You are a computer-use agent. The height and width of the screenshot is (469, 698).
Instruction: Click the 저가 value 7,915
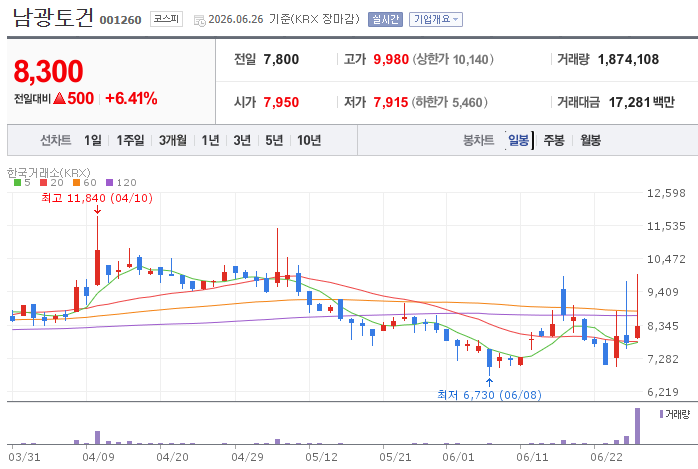tap(391, 102)
